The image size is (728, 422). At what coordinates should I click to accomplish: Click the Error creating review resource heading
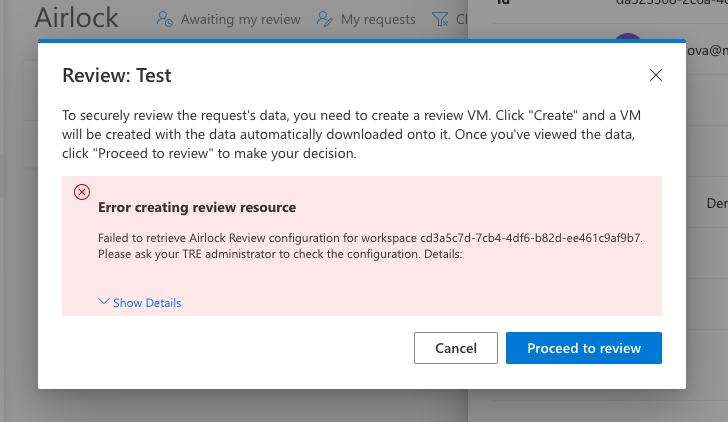pos(197,208)
